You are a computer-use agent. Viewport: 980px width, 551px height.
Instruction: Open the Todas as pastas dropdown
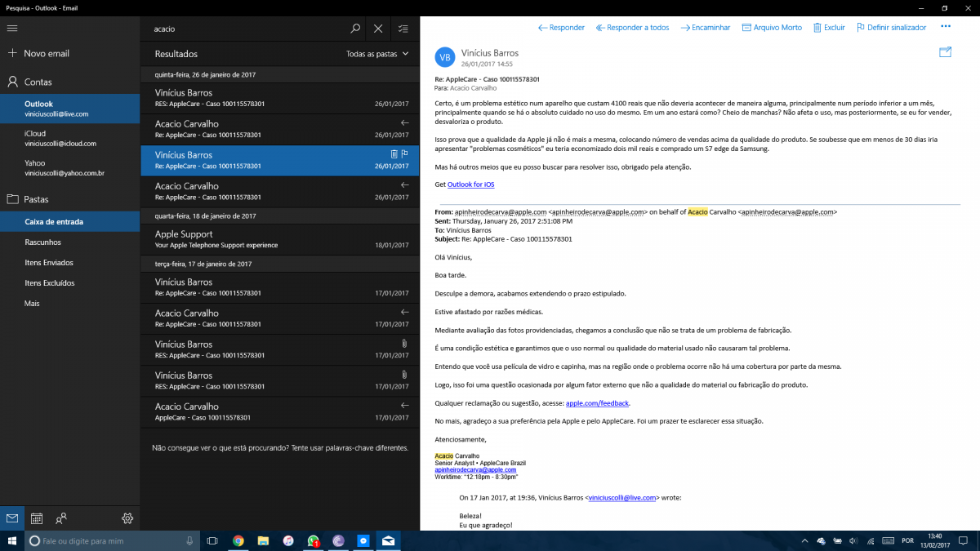point(377,54)
